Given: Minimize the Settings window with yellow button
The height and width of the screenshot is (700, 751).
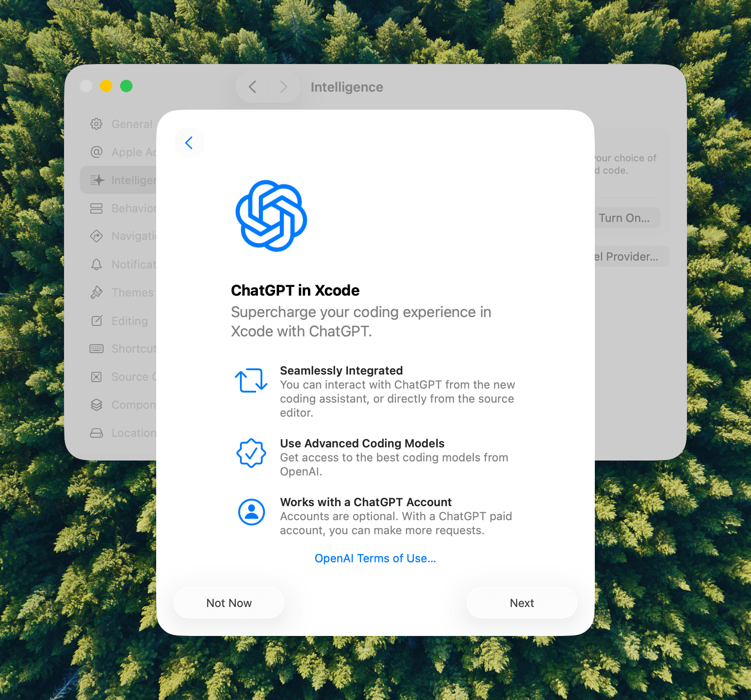Looking at the screenshot, I should click(x=106, y=86).
